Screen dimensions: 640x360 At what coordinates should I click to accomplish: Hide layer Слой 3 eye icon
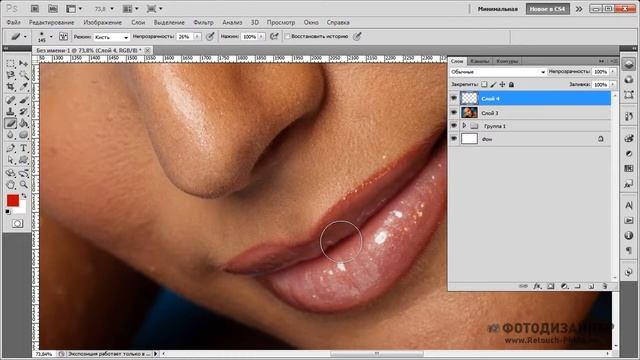click(453, 113)
